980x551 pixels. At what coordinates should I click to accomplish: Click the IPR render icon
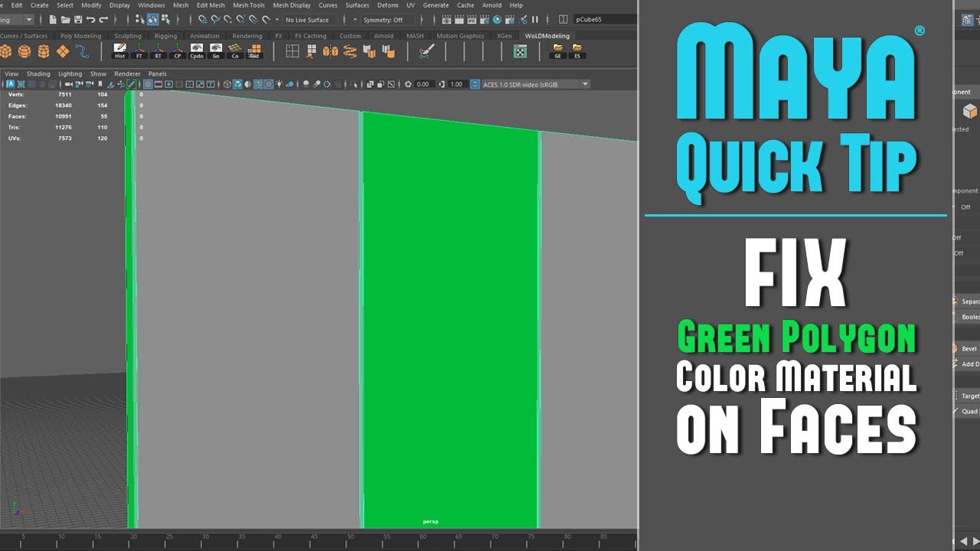(472, 19)
